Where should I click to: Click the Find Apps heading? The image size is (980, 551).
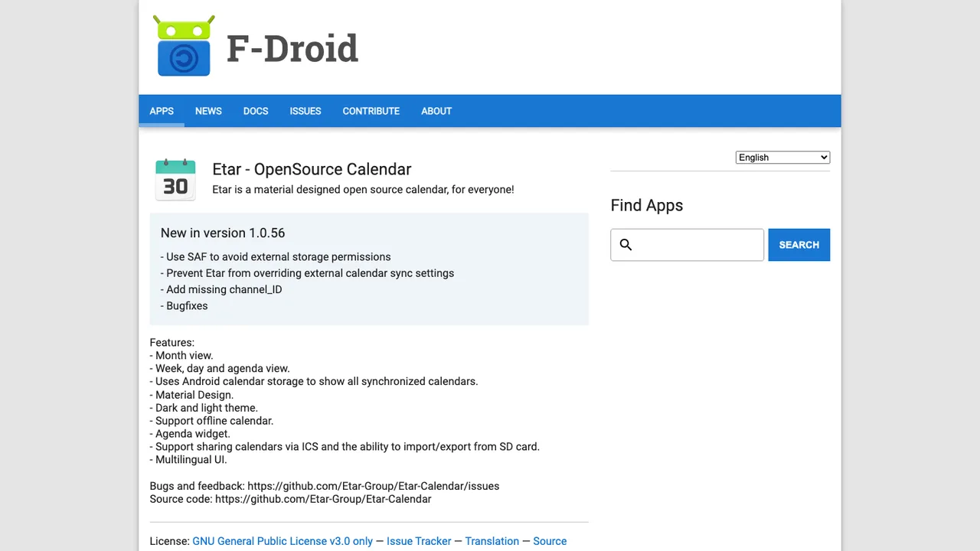[647, 205]
